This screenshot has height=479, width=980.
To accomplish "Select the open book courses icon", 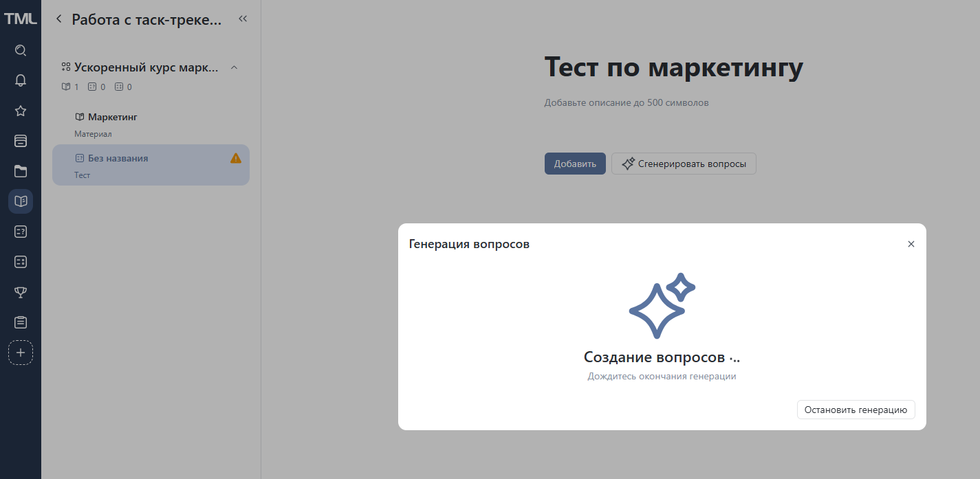I will point(21,201).
